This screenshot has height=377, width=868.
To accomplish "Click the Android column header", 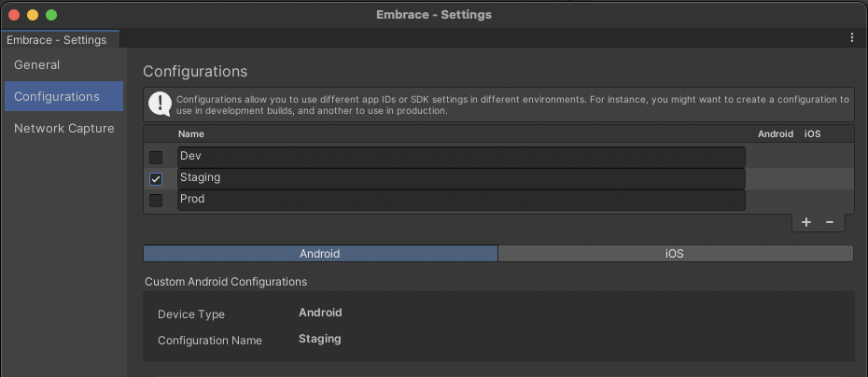I will click(x=776, y=134).
